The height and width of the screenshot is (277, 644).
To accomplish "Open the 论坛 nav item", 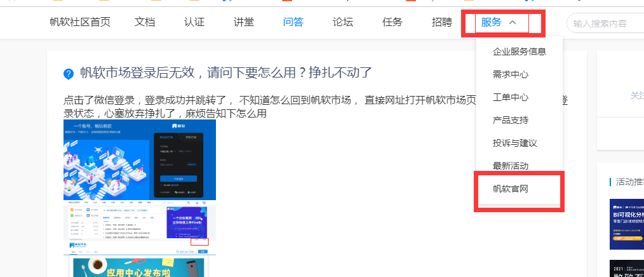I will [x=343, y=22].
